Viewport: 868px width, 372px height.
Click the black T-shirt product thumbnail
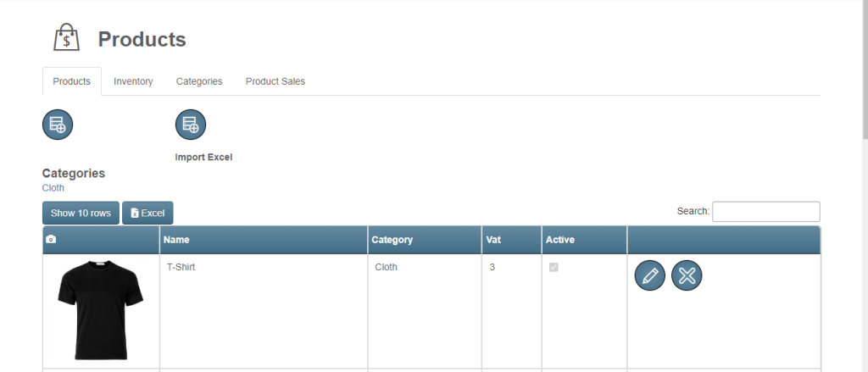pyautogui.click(x=100, y=309)
